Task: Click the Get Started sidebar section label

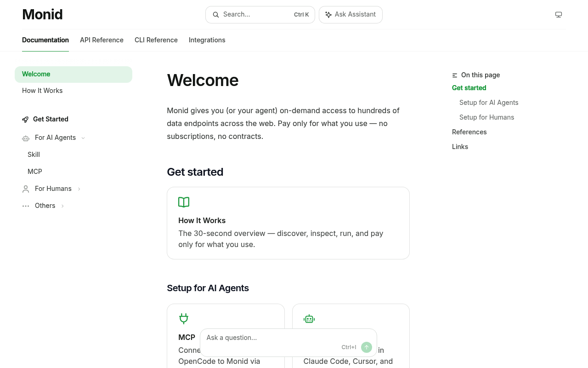Action: pyautogui.click(x=51, y=119)
